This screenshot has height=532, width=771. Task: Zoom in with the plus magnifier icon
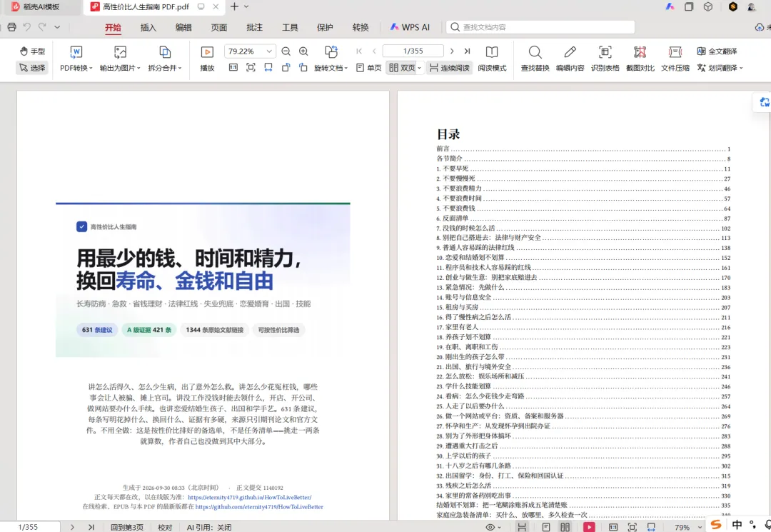point(303,51)
